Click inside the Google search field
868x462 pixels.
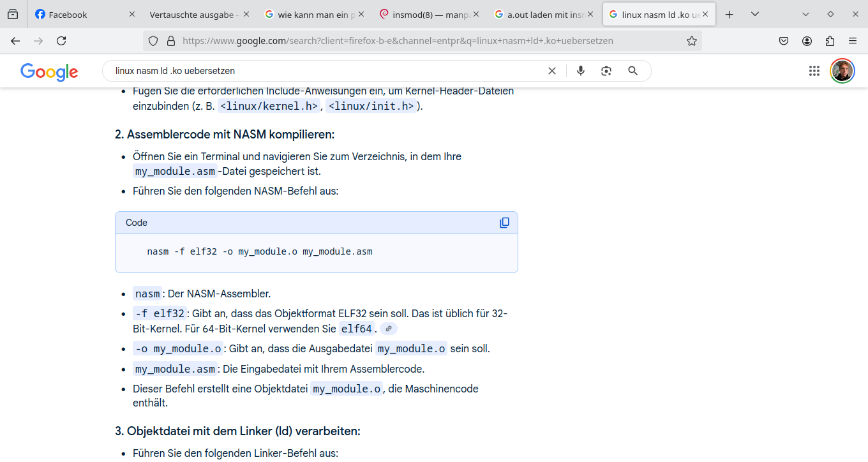(319, 71)
